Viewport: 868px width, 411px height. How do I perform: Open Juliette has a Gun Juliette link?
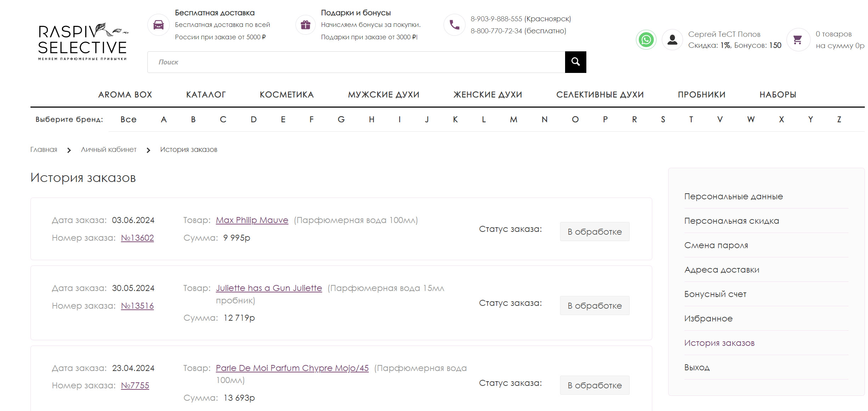[269, 288]
